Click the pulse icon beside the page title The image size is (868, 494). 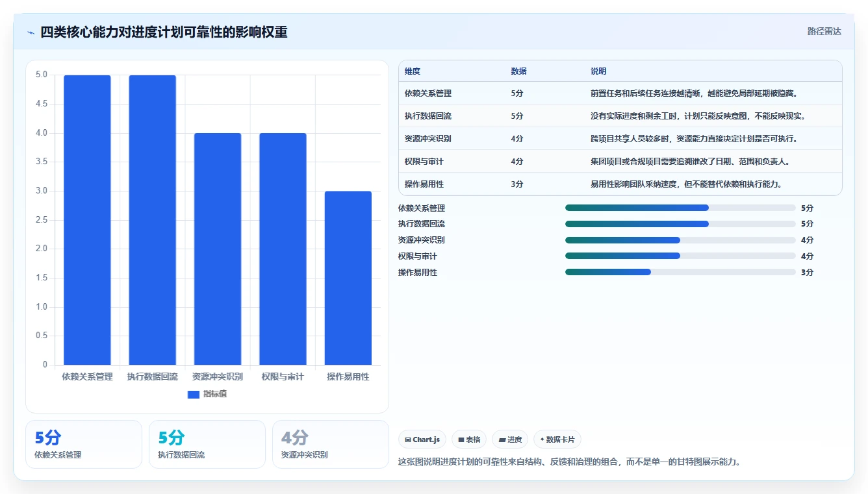click(x=31, y=32)
